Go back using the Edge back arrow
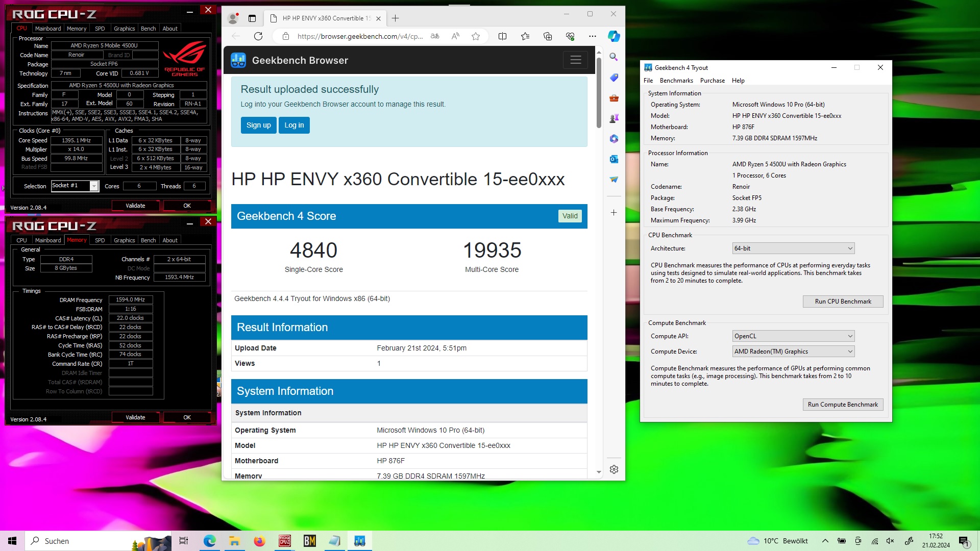 click(236, 36)
